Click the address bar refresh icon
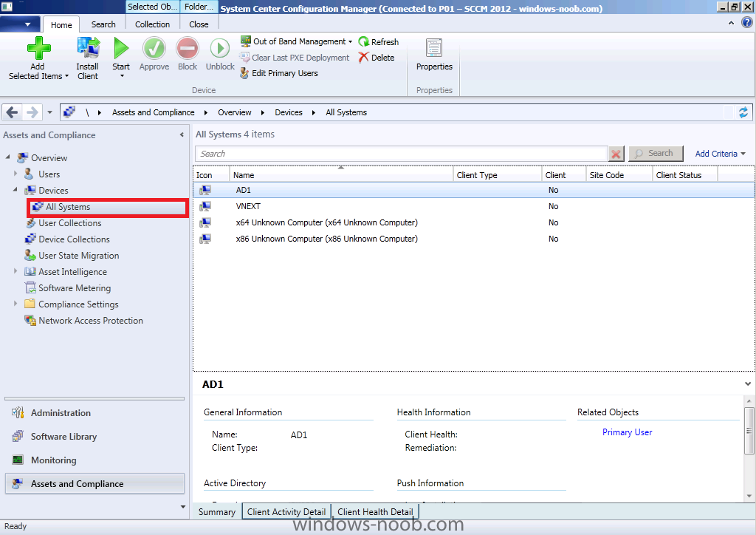Viewport: 756px width, 535px height. pyautogui.click(x=743, y=112)
